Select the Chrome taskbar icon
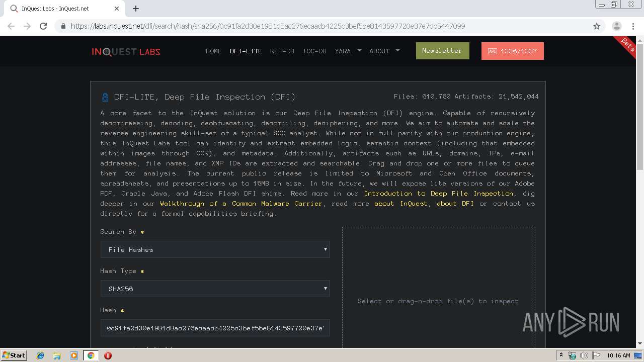This screenshot has height=362, width=644. click(x=91, y=355)
